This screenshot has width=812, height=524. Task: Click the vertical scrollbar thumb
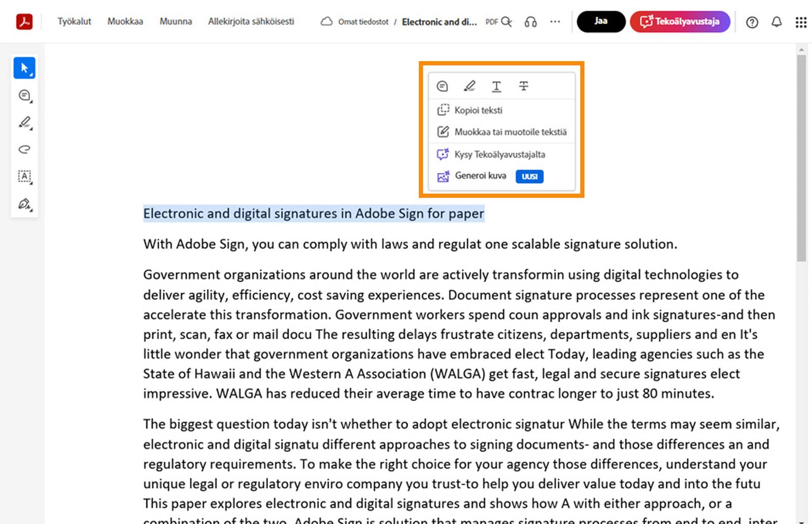pos(801,158)
